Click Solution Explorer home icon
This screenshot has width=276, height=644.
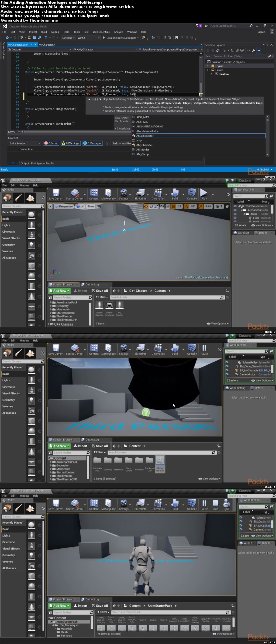pyautogui.click(x=218, y=50)
